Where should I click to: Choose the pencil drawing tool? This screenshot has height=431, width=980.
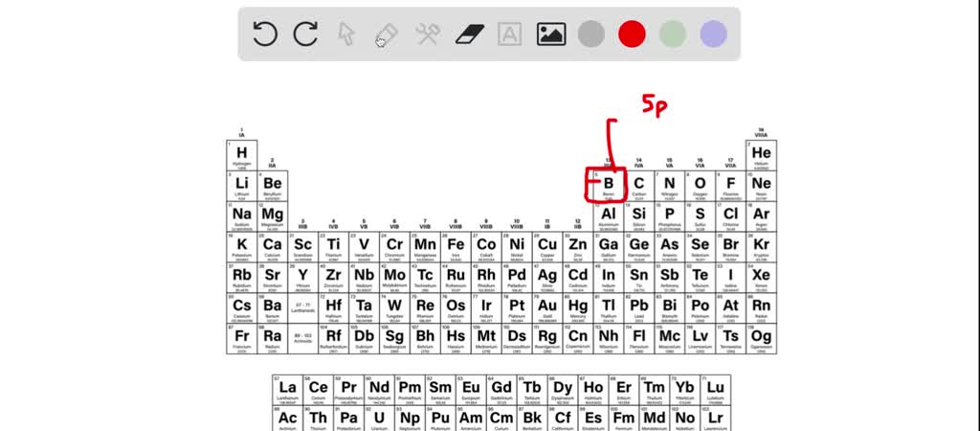point(386,35)
